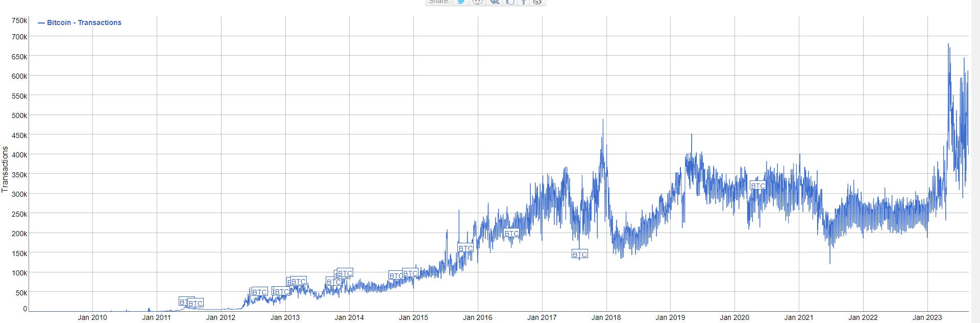
Task: Share the chart on Weibo
Action: click(536, 2)
